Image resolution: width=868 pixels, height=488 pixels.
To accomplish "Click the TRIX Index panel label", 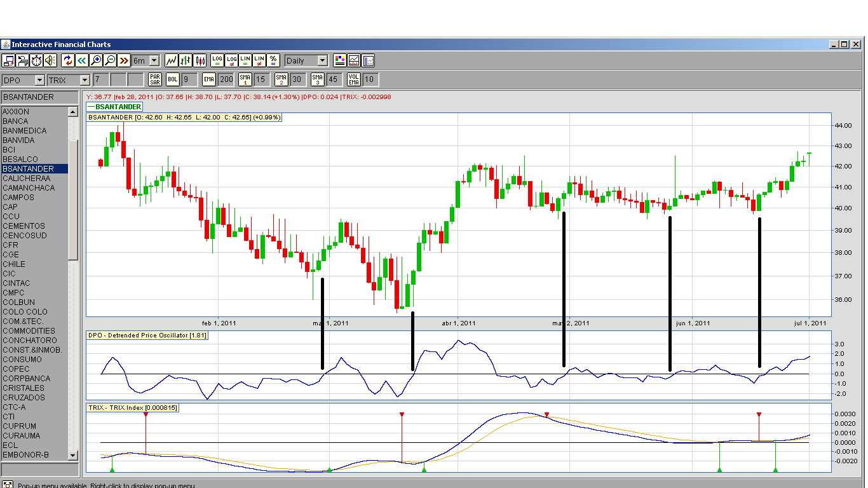I will tap(133, 407).
